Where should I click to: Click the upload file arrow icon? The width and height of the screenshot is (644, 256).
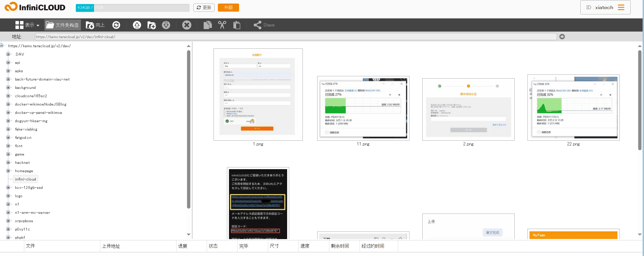click(x=137, y=25)
